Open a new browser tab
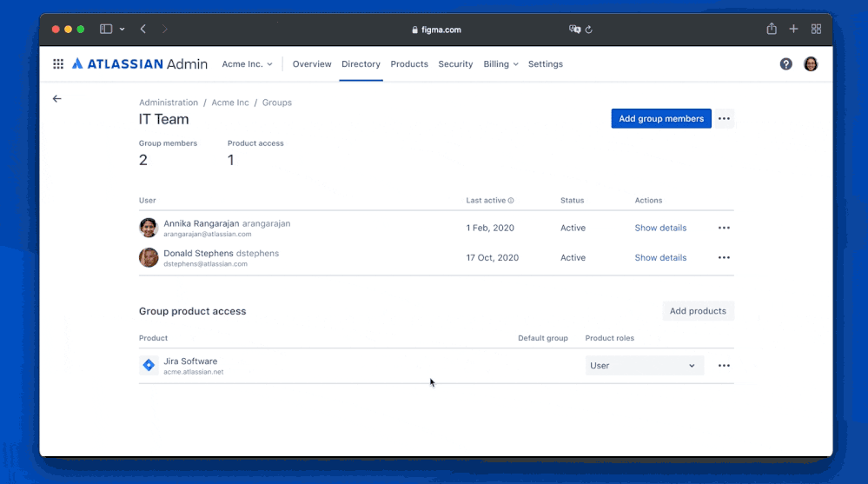The height and width of the screenshot is (484, 868). [x=793, y=29]
